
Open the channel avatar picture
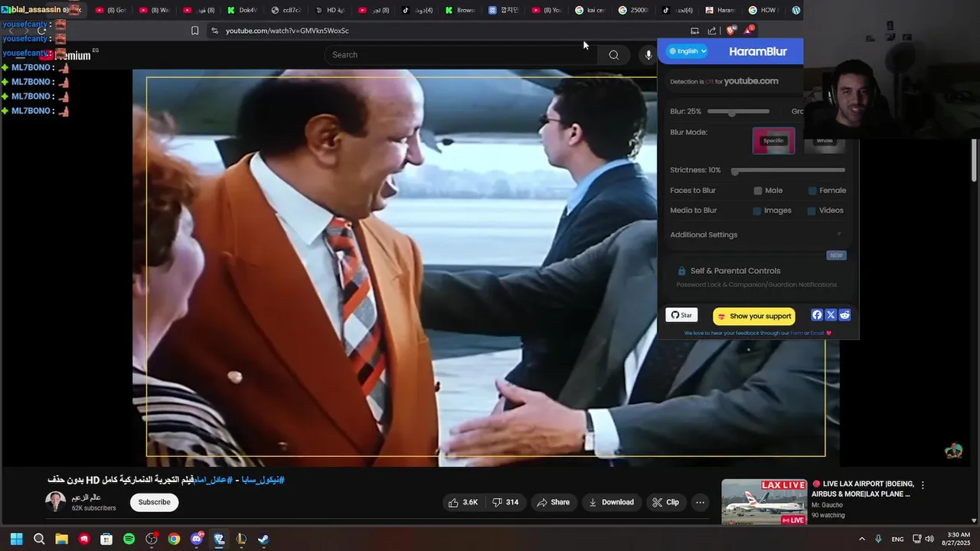[55, 502]
